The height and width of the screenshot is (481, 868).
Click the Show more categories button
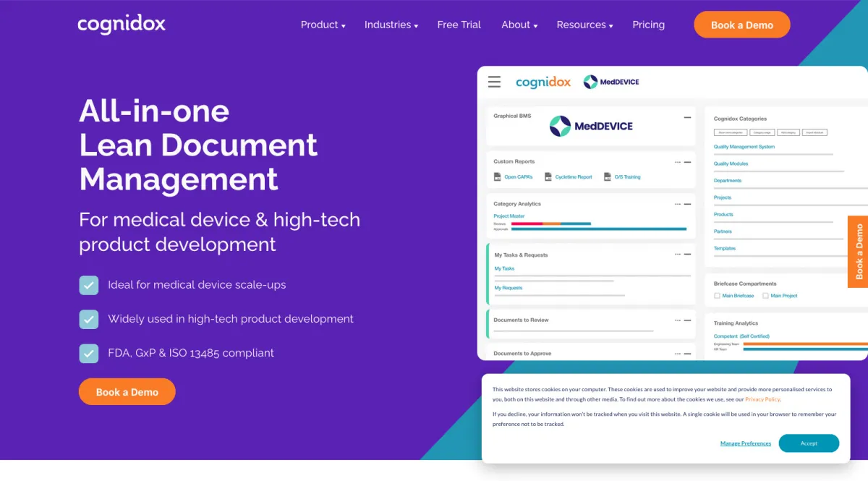tap(731, 132)
